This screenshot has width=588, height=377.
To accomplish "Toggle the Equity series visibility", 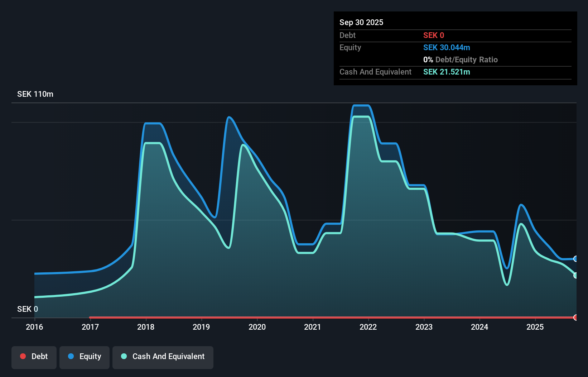I will click(85, 357).
